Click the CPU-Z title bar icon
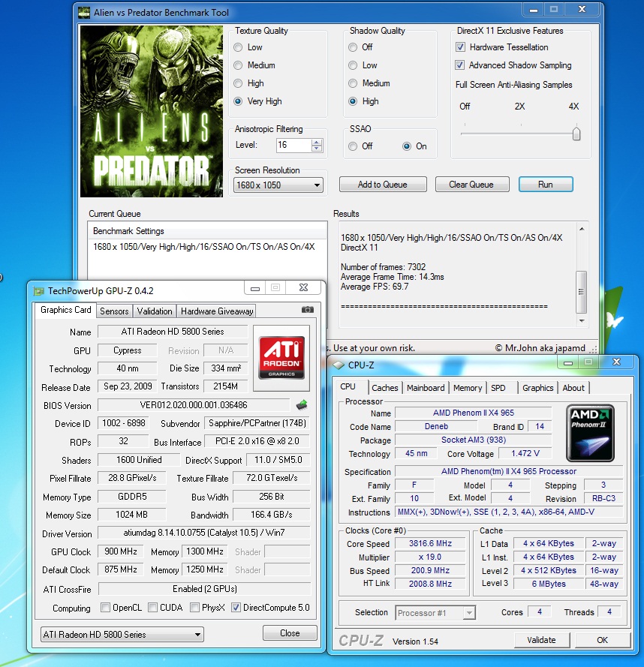Viewport: 644px width, 667px height. tap(339, 365)
